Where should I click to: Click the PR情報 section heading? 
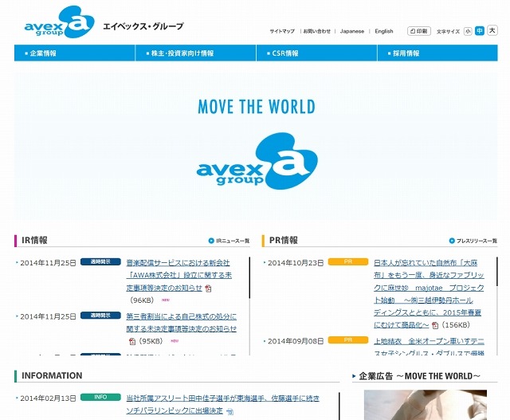[284, 240]
